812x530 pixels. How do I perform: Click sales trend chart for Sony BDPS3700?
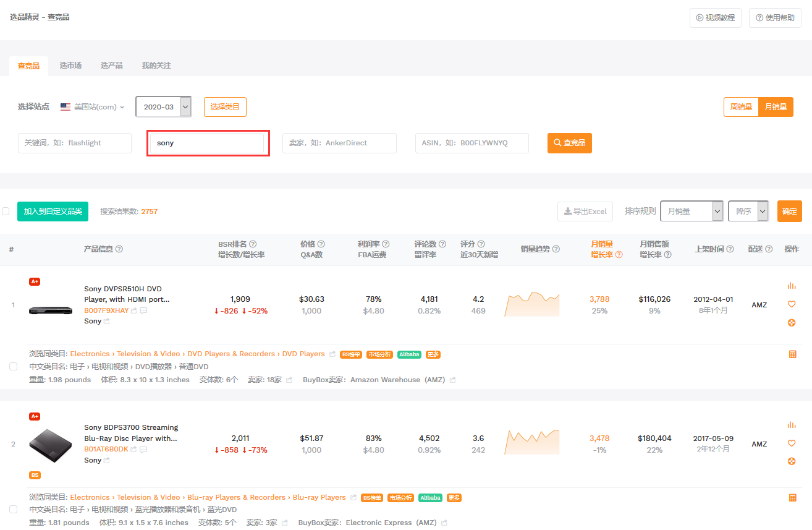point(532,442)
